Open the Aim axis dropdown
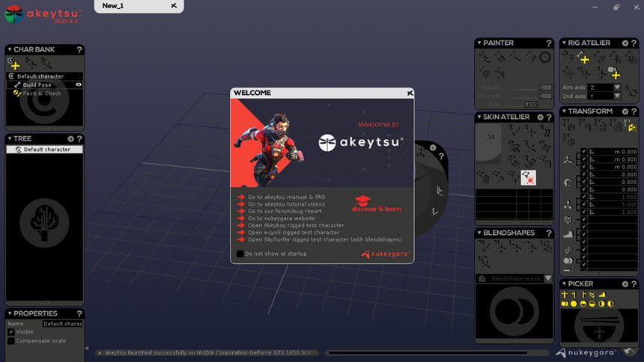The image size is (644, 362). click(x=617, y=88)
